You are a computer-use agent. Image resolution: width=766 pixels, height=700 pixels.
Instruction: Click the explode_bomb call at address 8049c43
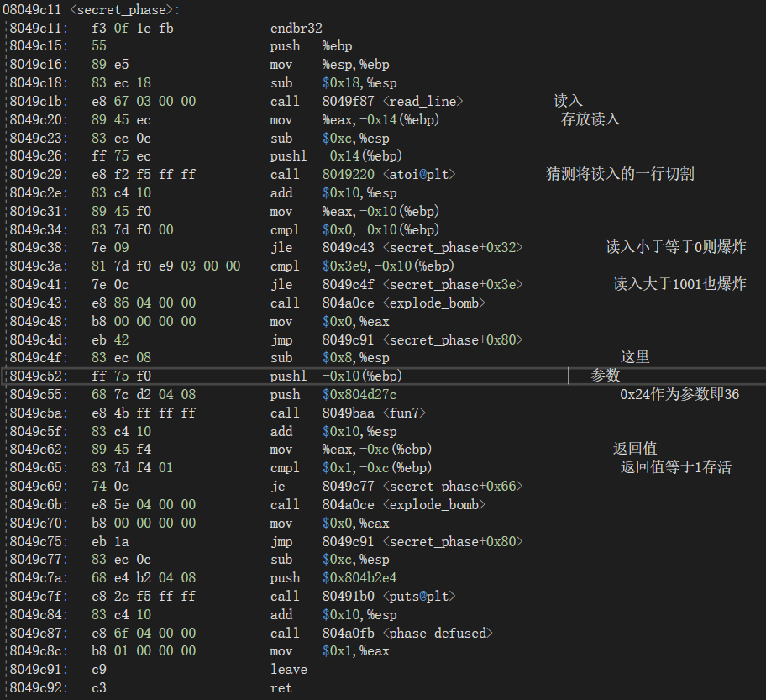pos(403,303)
